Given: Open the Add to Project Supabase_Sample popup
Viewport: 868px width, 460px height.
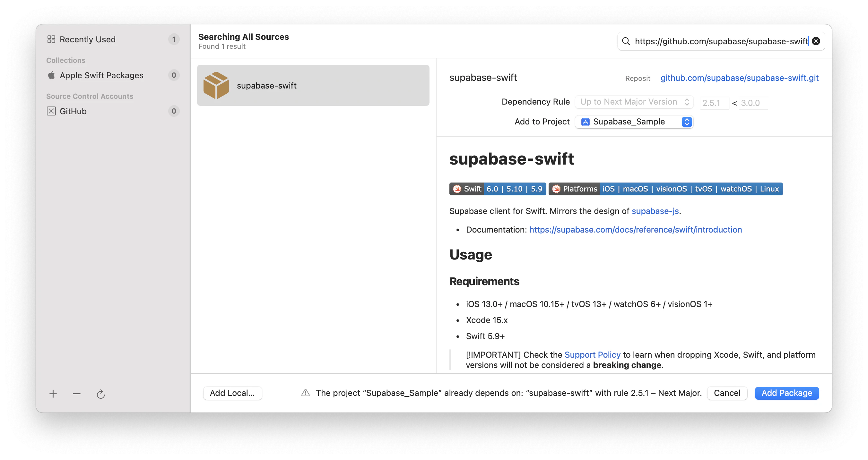Looking at the screenshot, I should click(634, 122).
